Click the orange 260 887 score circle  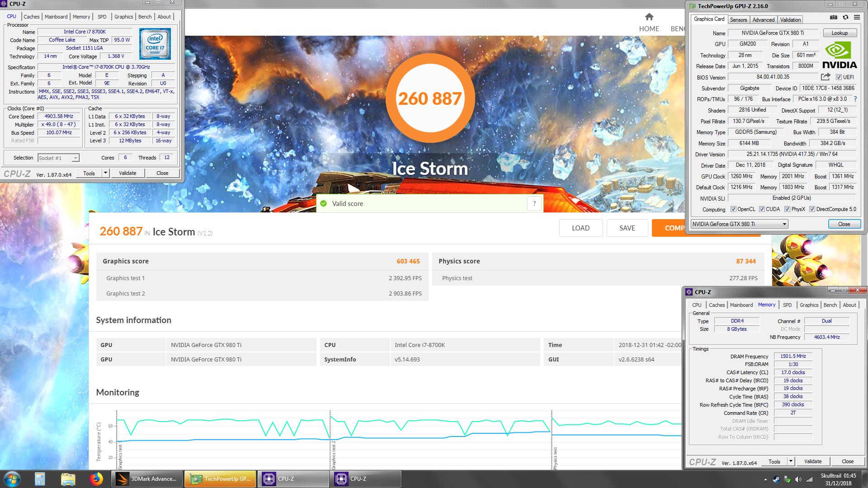(430, 98)
